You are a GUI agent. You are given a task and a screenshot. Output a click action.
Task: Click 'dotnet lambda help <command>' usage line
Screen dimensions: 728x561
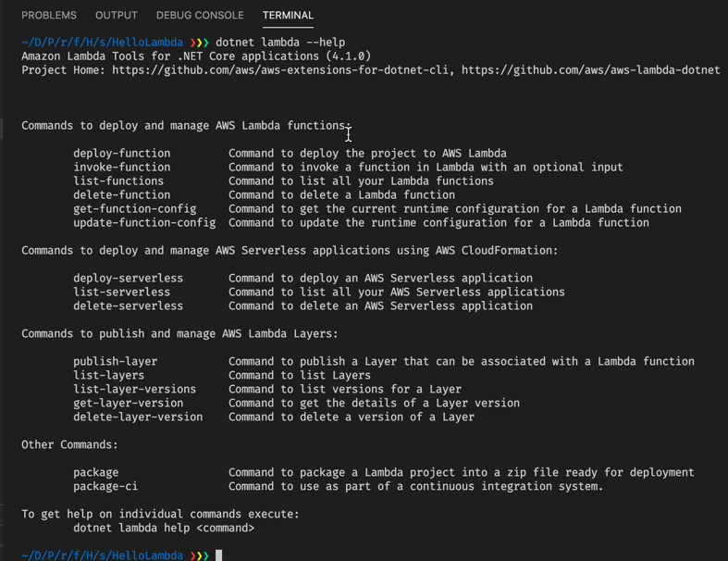point(164,529)
